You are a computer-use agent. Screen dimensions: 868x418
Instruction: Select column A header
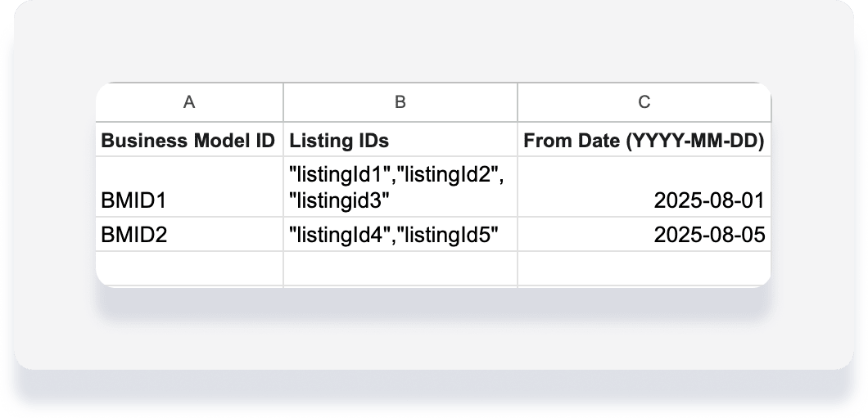[x=189, y=102]
